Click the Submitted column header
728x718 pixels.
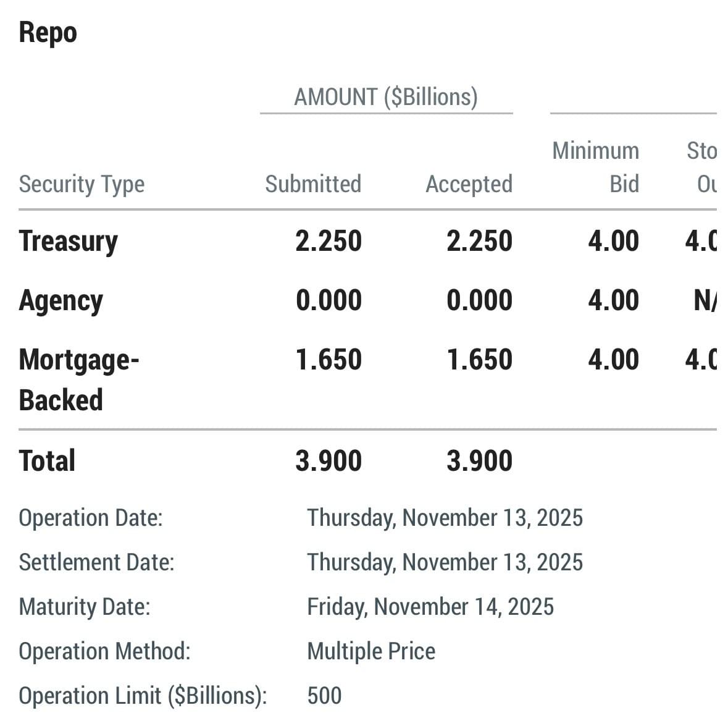pos(313,184)
